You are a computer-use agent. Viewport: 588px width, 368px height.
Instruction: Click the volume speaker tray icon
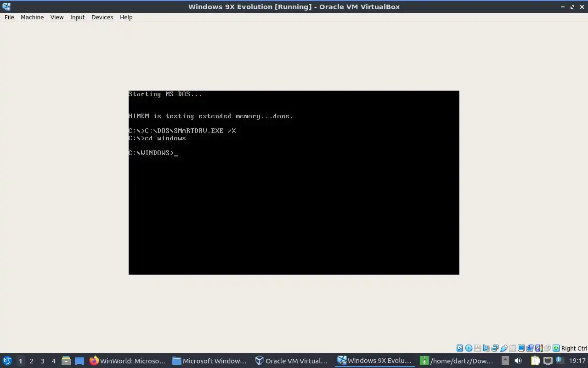518,361
